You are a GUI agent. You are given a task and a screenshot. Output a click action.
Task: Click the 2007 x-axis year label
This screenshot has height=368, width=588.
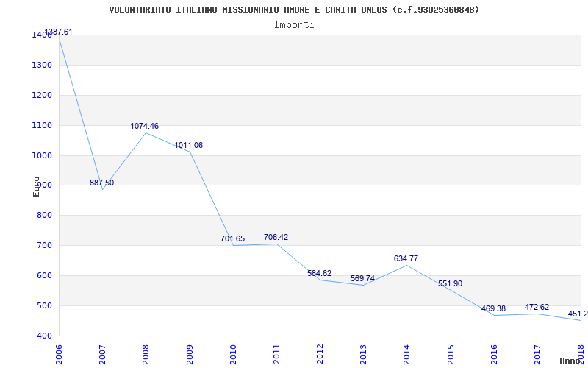pyautogui.click(x=102, y=354)
